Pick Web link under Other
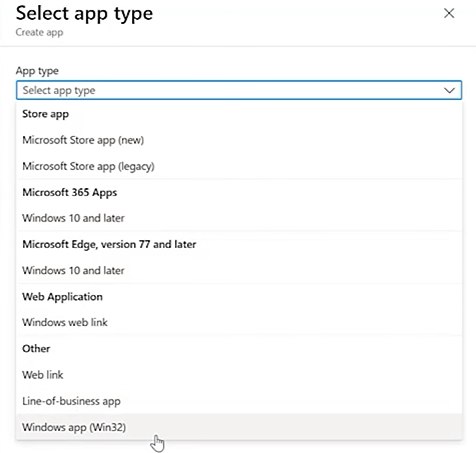 pos(239,375)
